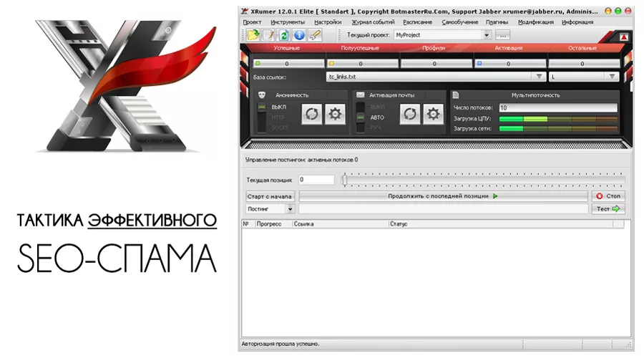
Task: Click the Текущая позиция input field
Action: 316,180
